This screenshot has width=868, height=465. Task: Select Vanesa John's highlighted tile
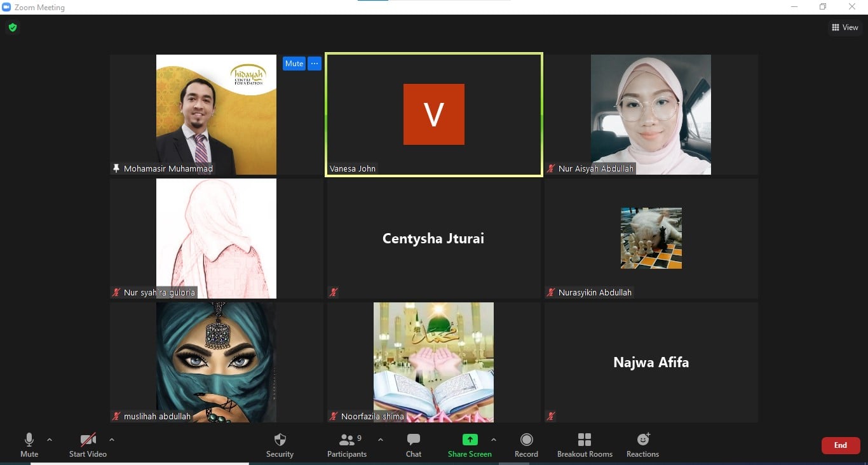pos(433,114)
